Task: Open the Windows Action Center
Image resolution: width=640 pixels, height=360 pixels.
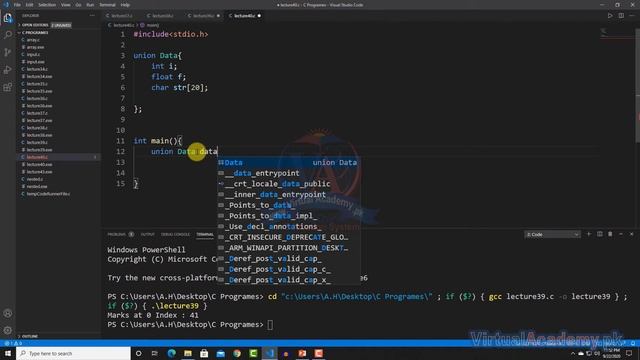Action: 629,353
